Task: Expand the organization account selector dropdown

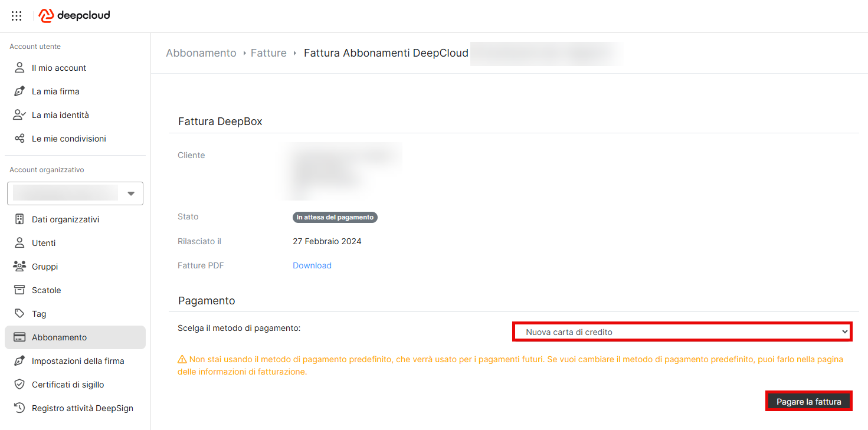Action: [75, 193]
